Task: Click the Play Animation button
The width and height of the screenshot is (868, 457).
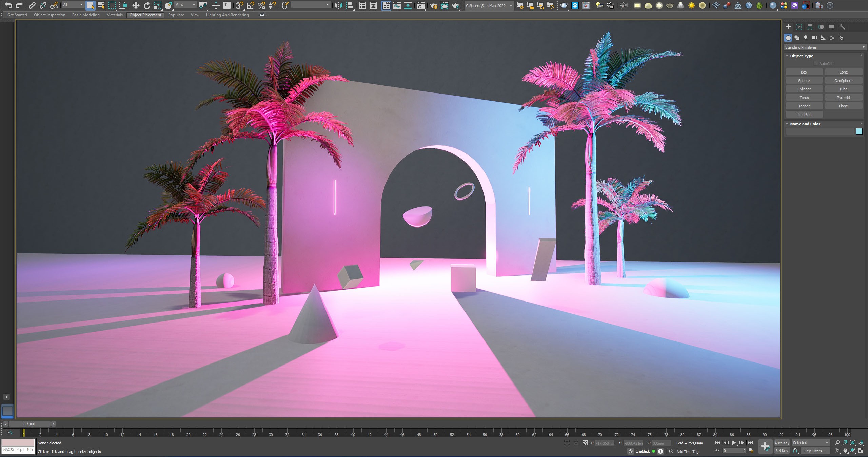Action: 734,443
